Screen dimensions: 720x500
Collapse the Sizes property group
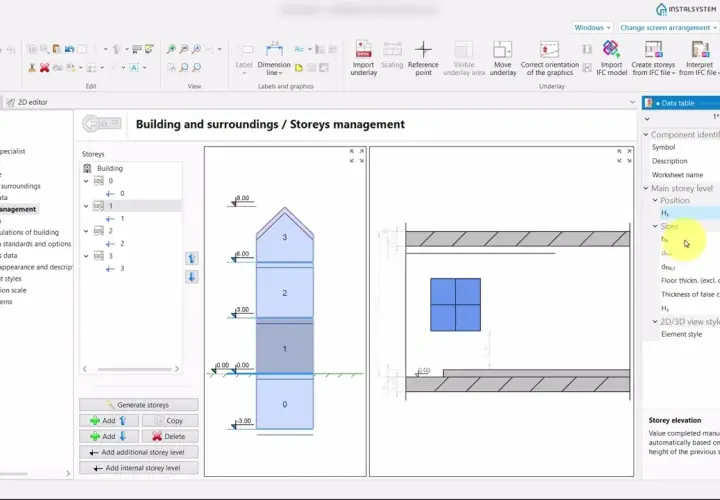[x=655, y=226]
